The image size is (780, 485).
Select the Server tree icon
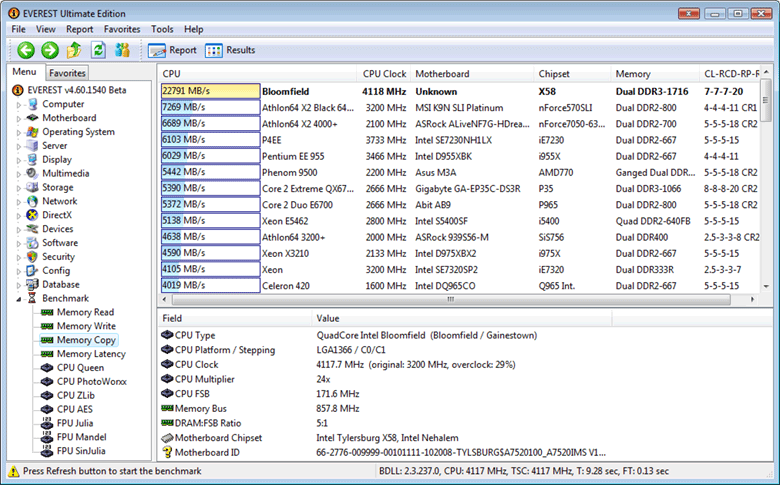(x=32, y=146)
